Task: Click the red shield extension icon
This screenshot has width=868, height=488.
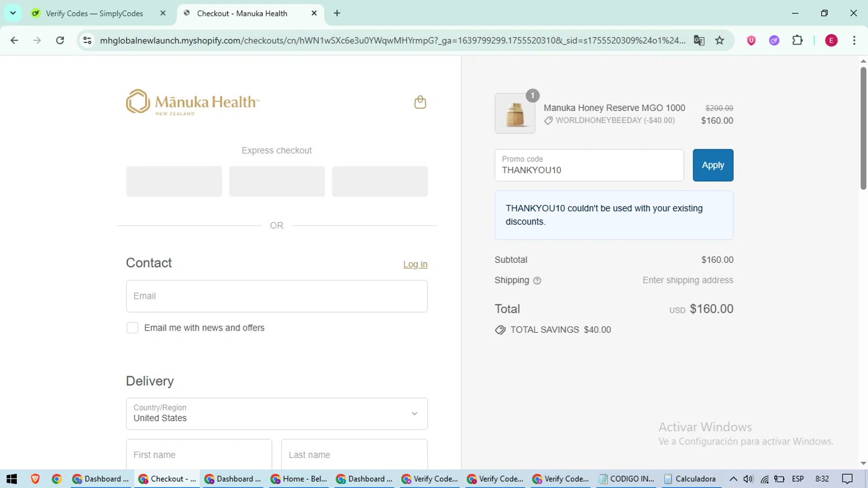Action: click(x=751, y=41)
